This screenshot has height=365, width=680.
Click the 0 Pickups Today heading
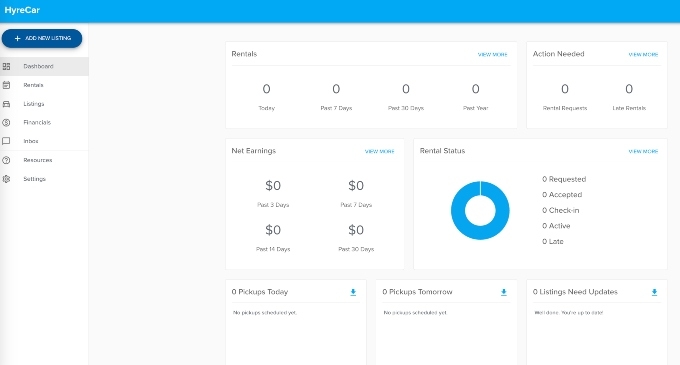(259, 292)
